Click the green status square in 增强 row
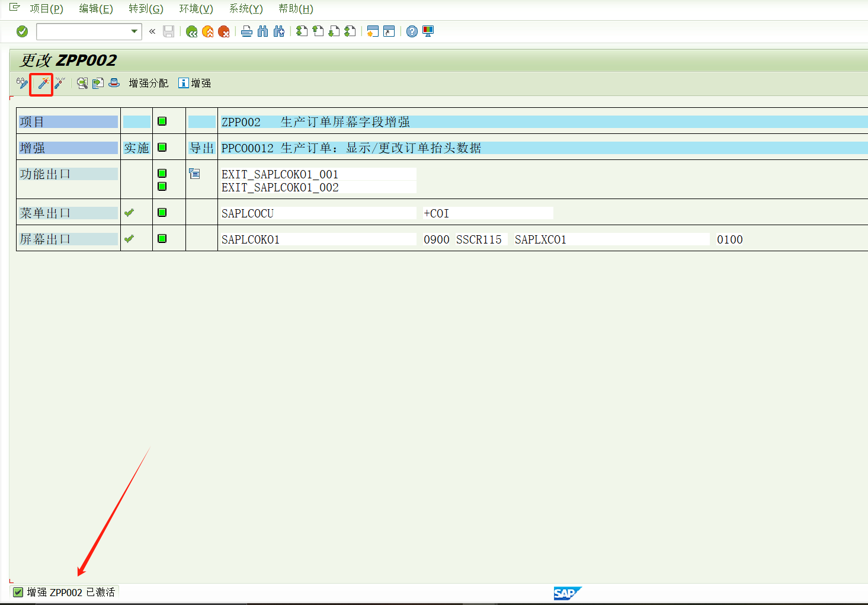 point(162,148)
